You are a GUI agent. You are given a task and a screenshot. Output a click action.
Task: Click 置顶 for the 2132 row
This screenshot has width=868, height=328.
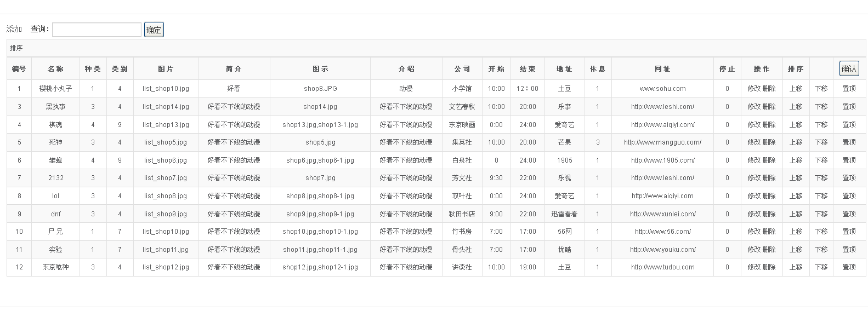849,178
